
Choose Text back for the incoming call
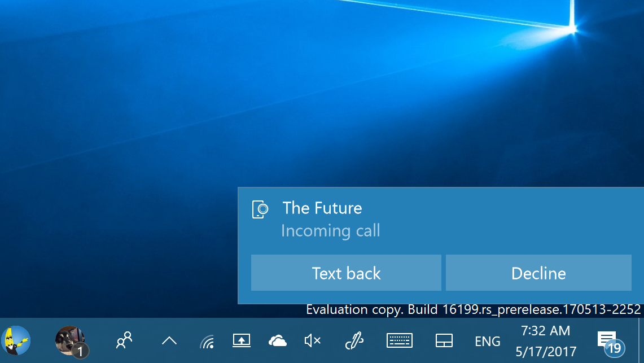click(x=345, y=273)
